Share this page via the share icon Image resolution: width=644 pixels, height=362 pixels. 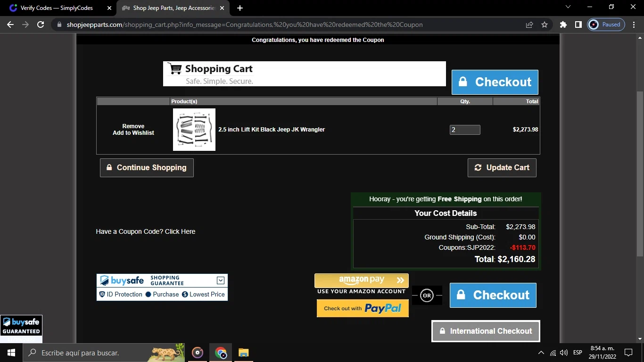click(529, 25)
